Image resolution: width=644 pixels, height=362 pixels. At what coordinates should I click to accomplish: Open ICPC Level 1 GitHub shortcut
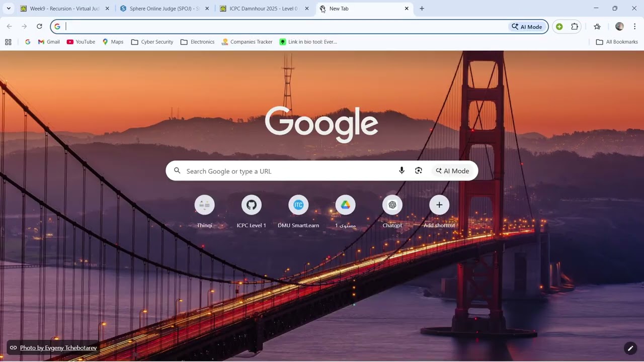click(252, 212)
